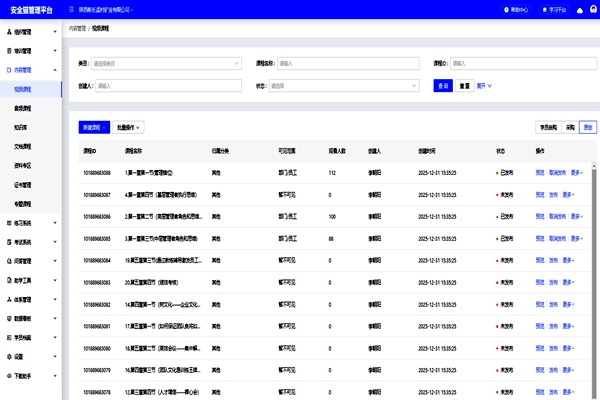The width and height of the screenshot is (600, 400).
Task: Open the 状态 status dropdown
Action: tap(345, 86)
